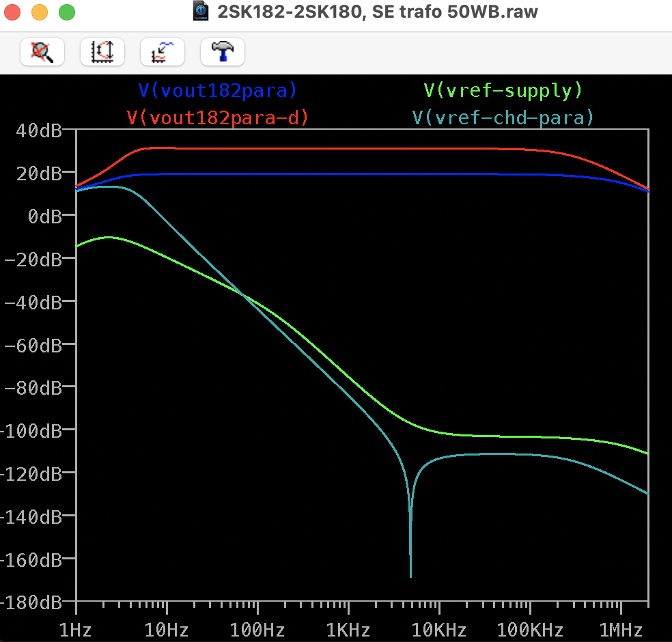
Task: Select the V(vref-supply) trace label
Action: (503, 90)
